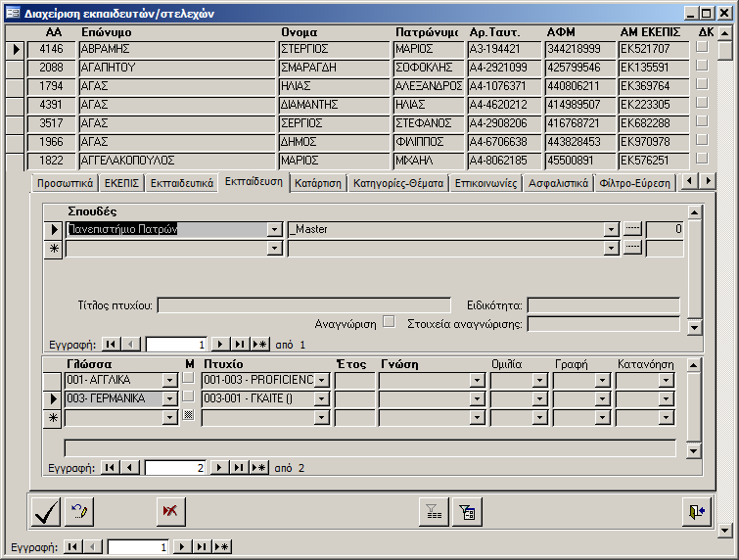Image resolution: width=739 pixels, height=560 pixels.
Task: Open the Επικοινωνίες tab
Action: coord(486,183)
